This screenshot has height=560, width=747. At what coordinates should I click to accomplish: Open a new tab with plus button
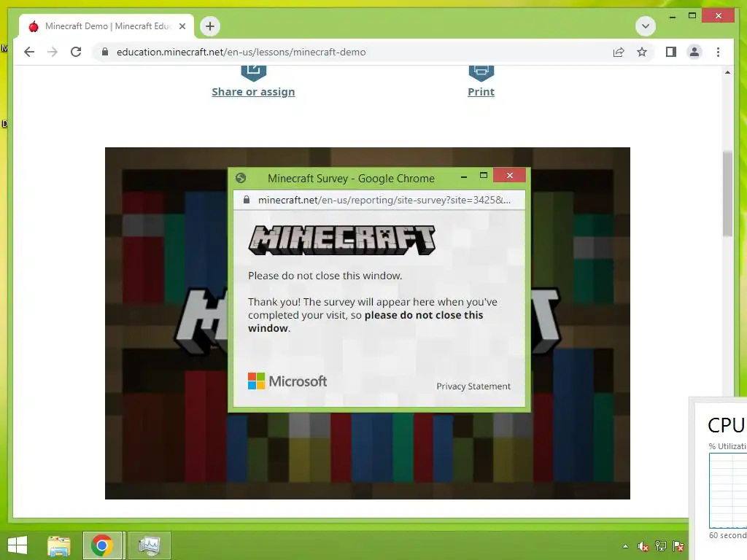click(209, 26)
